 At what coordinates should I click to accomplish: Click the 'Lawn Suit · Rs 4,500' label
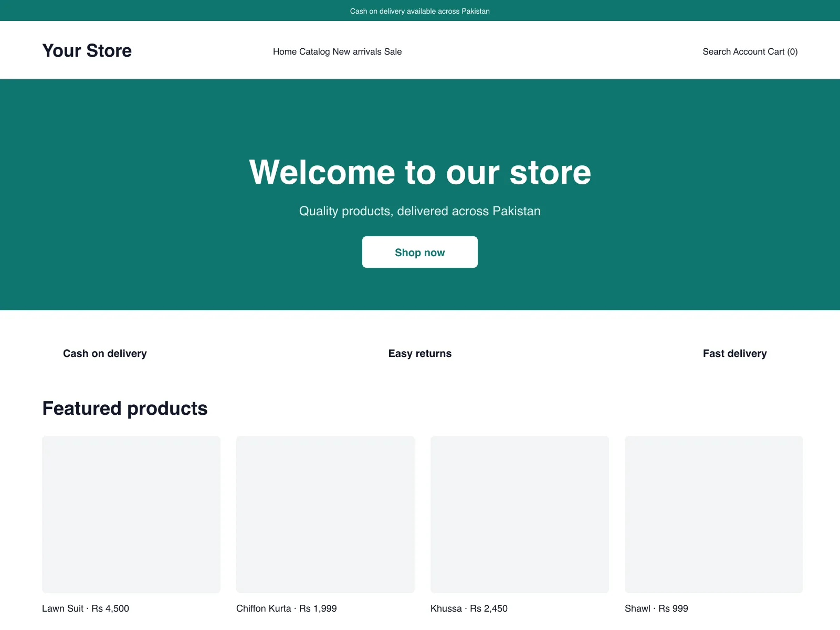(86, 608)
